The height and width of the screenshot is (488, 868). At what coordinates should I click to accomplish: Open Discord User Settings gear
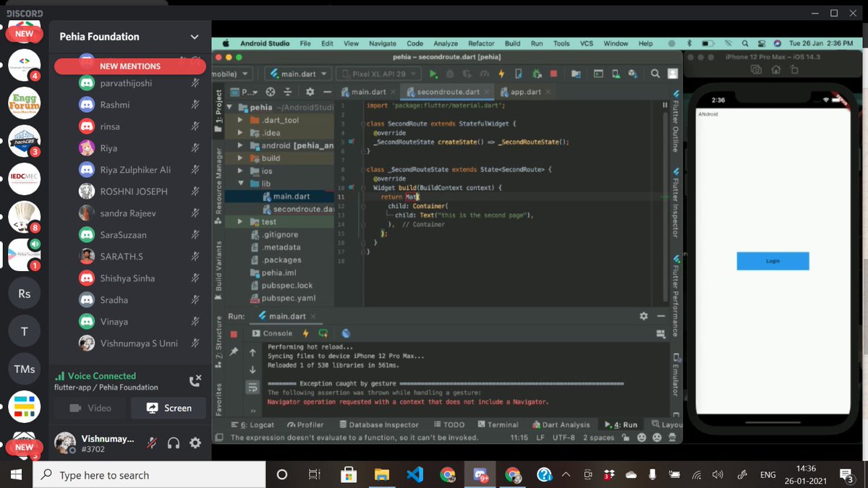click(195, 443)
